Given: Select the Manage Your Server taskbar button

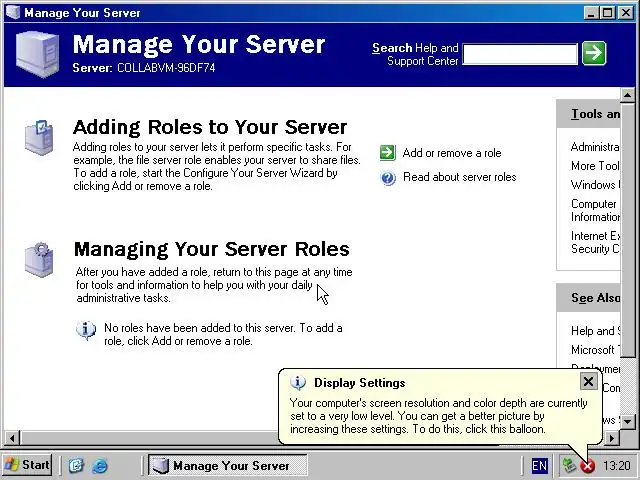Looking at the screenshot, I should coord(227,465).
